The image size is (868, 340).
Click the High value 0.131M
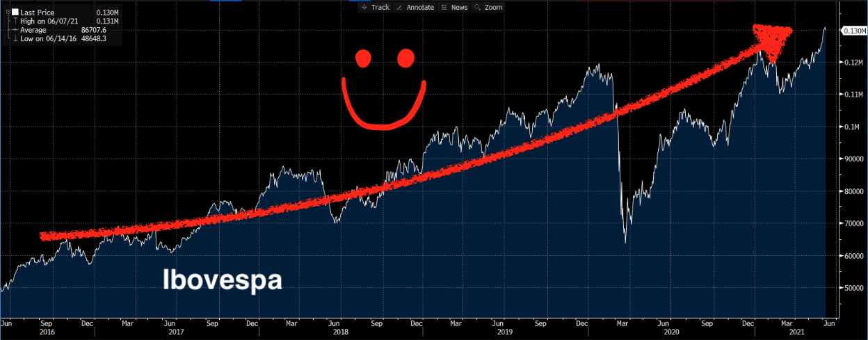pyautogui.click(x=108, y=22)
